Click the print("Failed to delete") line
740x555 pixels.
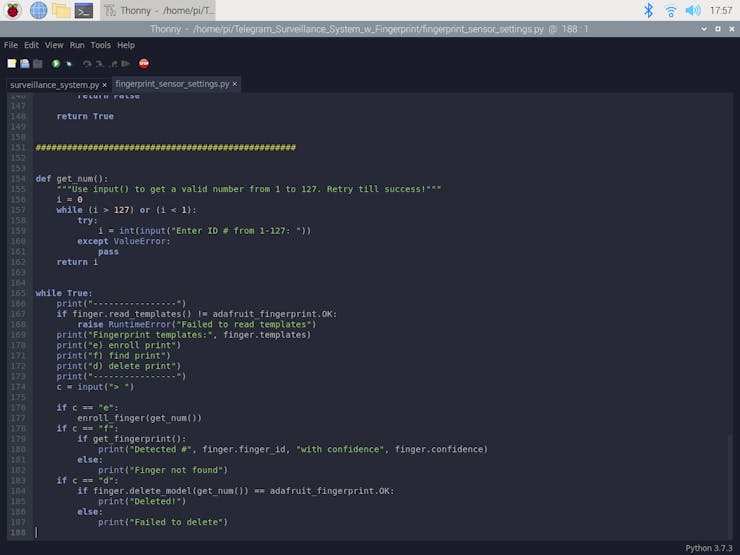163,522
